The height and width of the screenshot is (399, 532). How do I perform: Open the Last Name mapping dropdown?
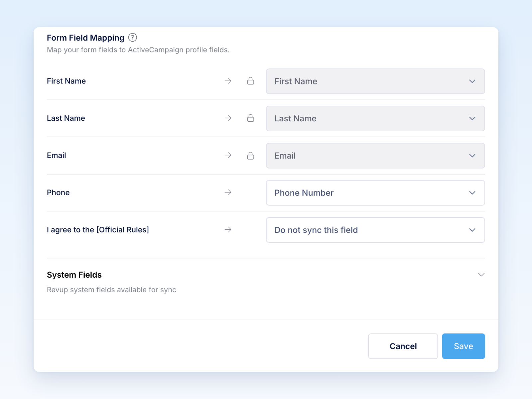tap(375, 118)
